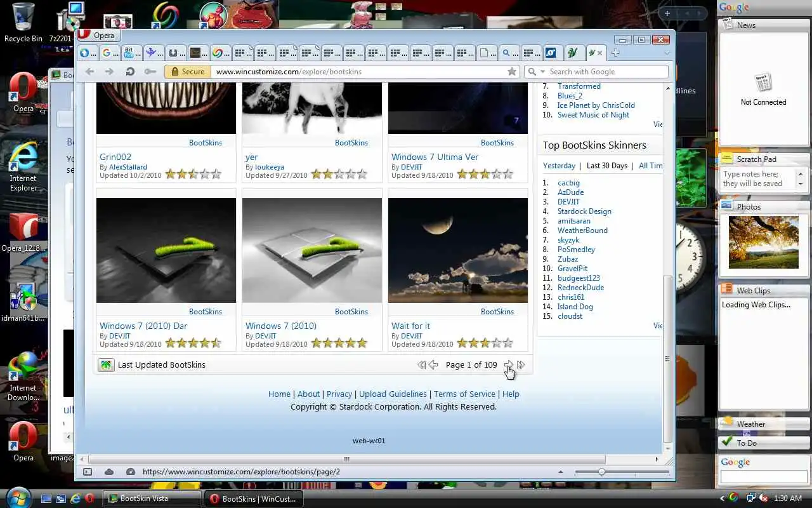Open Stardock Design skinner link
Viewport: 812px width, 508px height.
[584, 211]
